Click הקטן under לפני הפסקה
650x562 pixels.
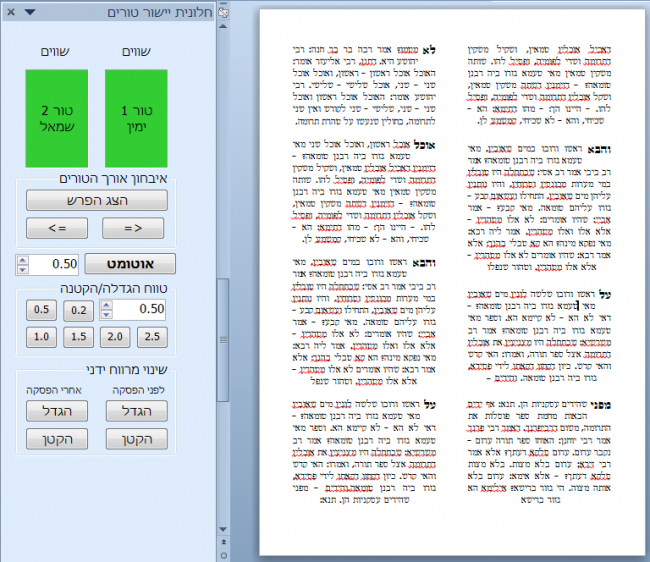click(137, 439)
